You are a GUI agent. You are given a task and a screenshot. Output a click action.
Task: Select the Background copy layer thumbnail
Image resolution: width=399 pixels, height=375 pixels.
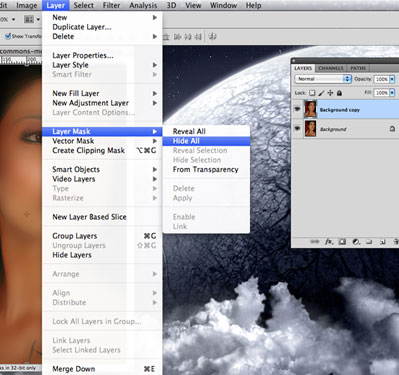(310, 109)
